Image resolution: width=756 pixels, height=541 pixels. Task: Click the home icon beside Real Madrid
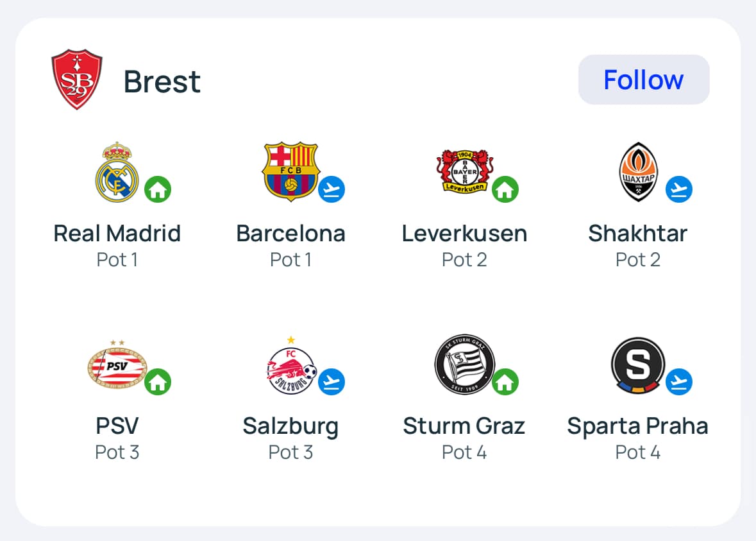coord(158,189)
